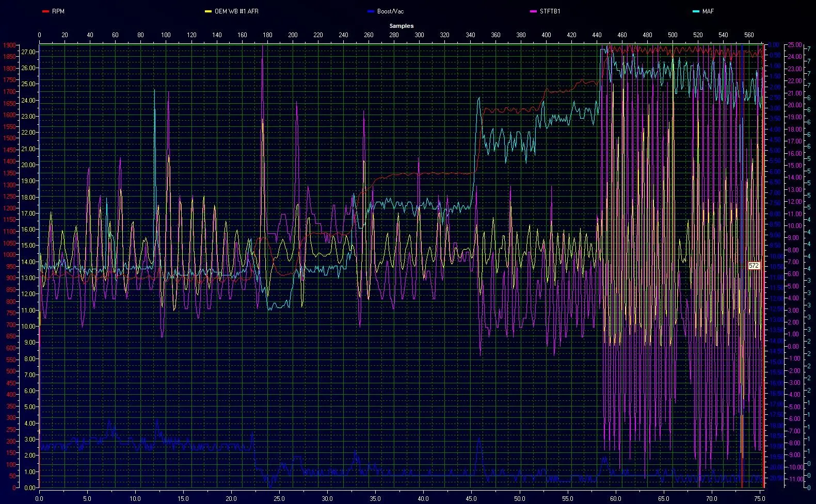Click the 100 tick on the Samples axis
This screenshot has width=816, height=504.
pyautogui.click(x=166, y=35)
